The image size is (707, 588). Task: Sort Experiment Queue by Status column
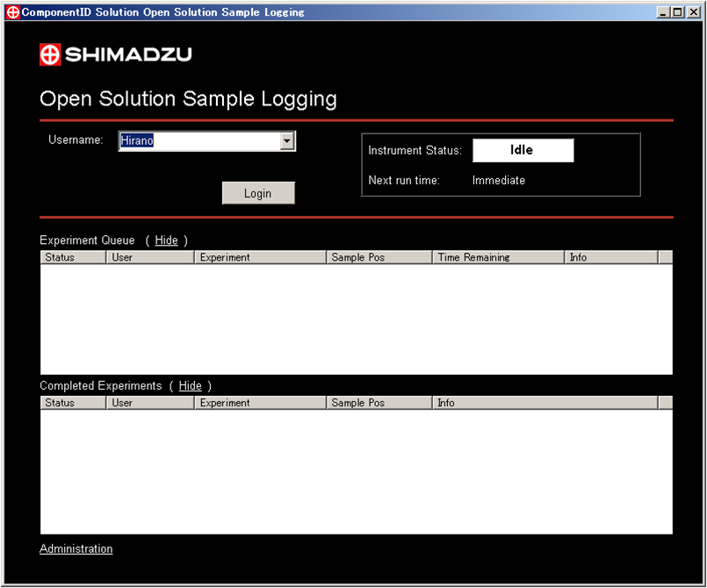73,257
